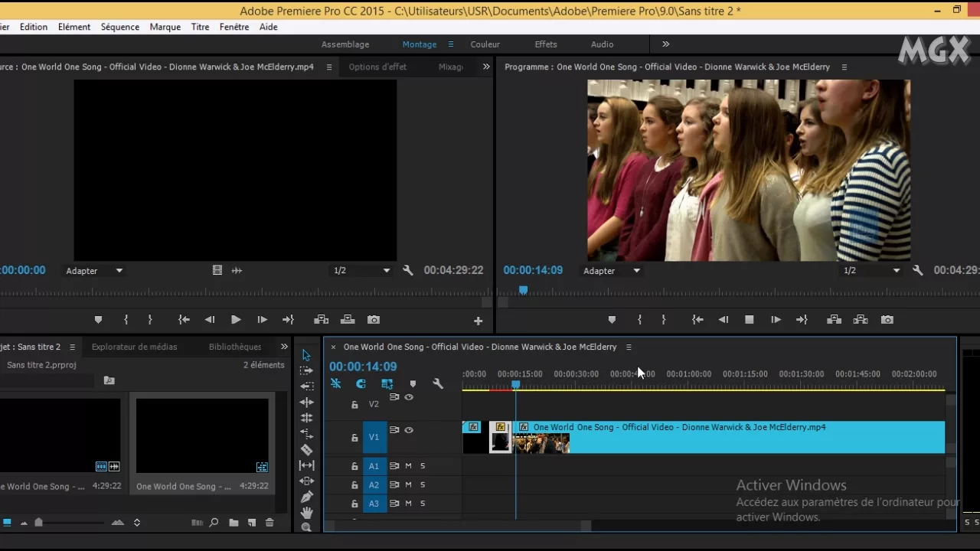
Task: Open the Explorateur de médias tab
Action: coord(134,347)
